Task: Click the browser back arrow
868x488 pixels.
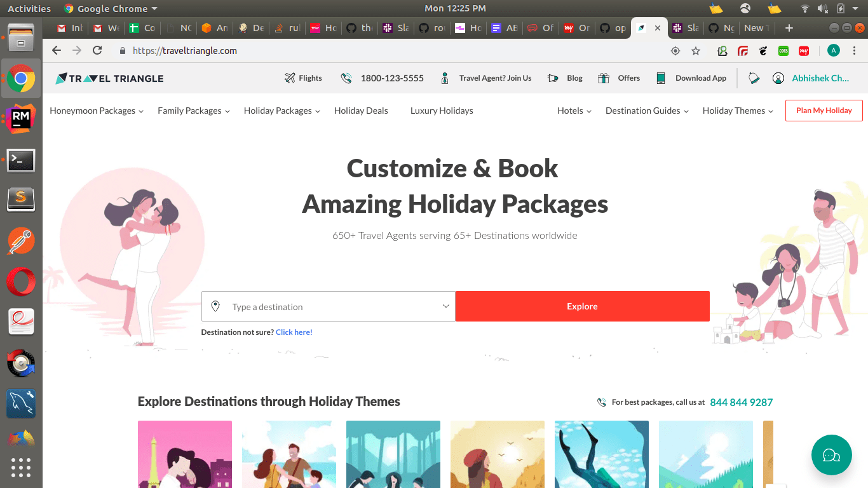Action: coord(57,50)
